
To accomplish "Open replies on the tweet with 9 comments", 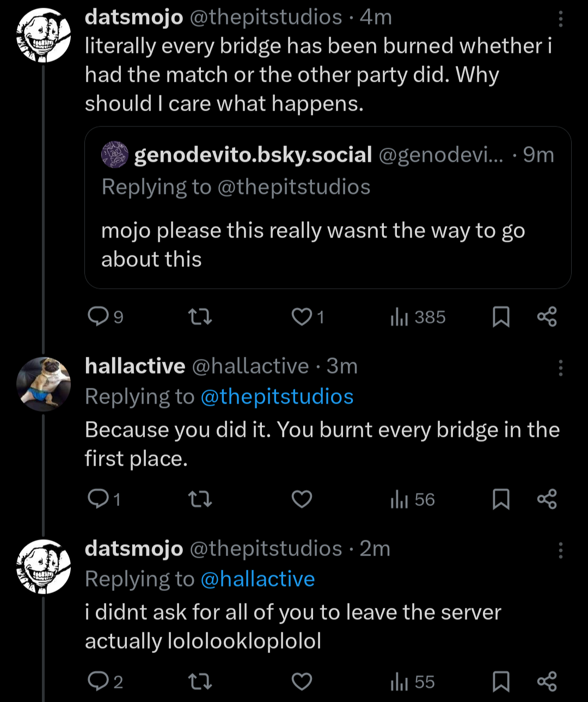I will pos(99,316).
